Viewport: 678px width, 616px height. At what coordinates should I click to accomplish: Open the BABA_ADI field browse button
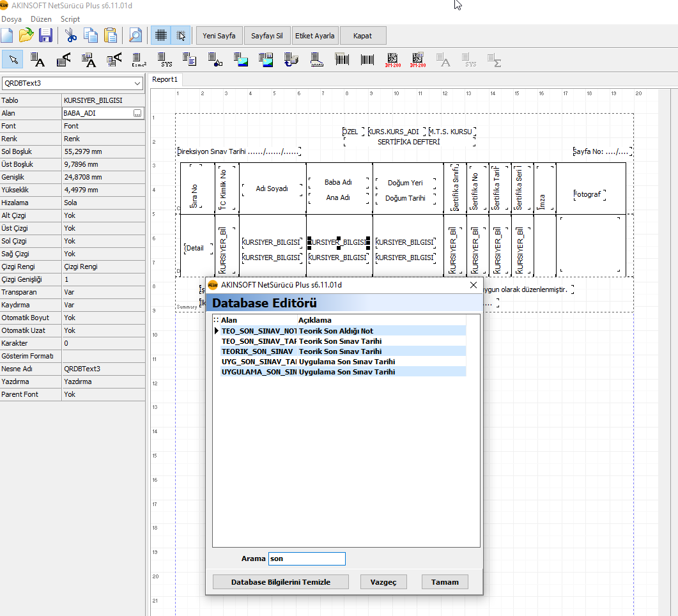[137, 113]
